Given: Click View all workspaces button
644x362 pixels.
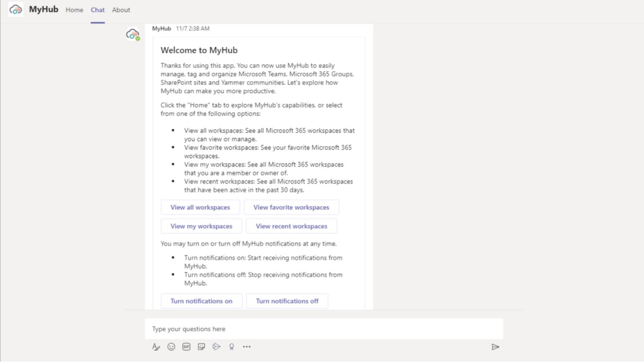Looking at the screenshot, I should pyautogui.click(x=200, y=207).
